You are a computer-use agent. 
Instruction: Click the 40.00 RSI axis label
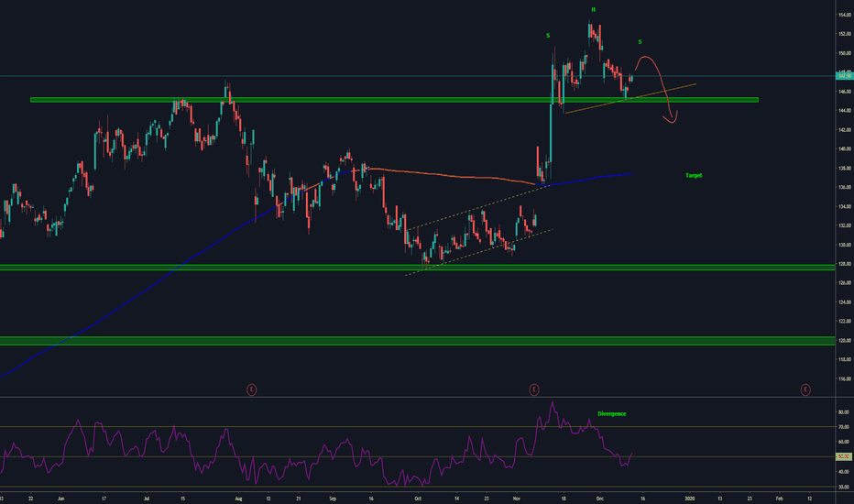(845, 472)
